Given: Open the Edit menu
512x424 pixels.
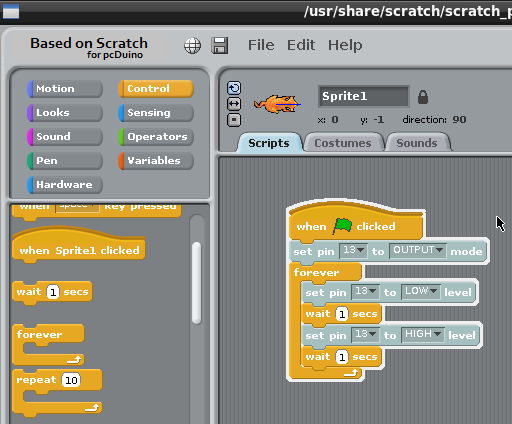Looking at the screenshot, I should pos(301,45).
